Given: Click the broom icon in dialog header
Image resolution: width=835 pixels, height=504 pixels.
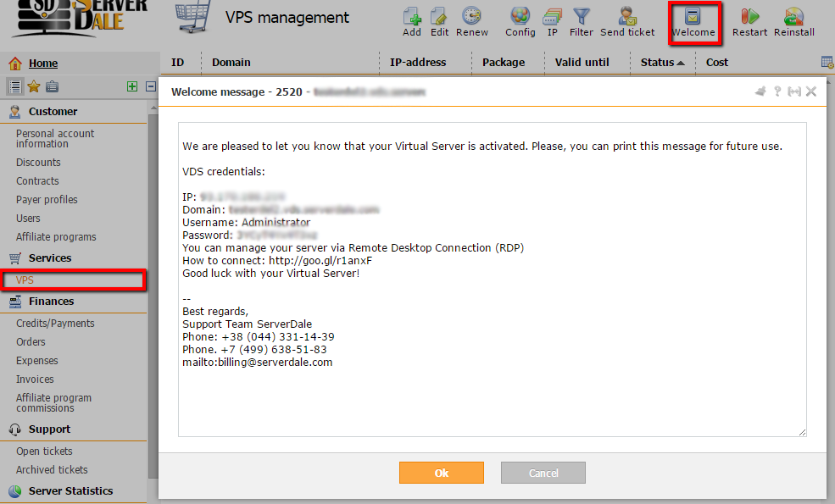Looking at the screenshot, I should (760, 91).
